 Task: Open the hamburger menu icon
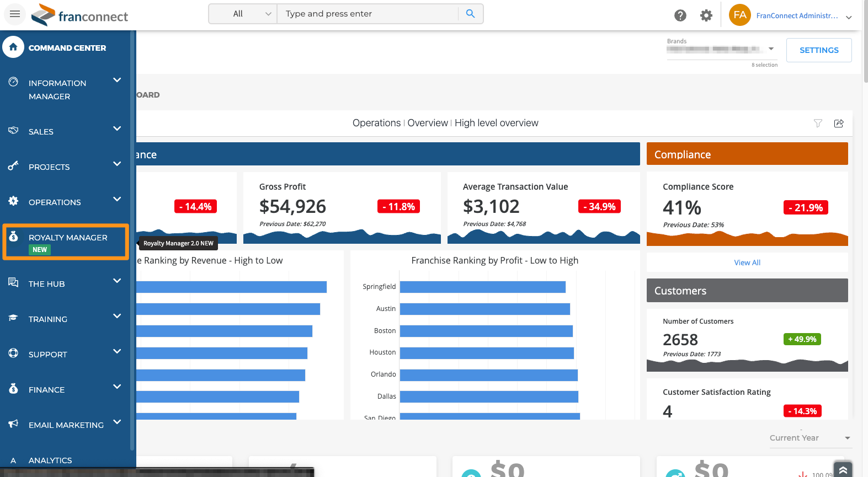[15, 14]
